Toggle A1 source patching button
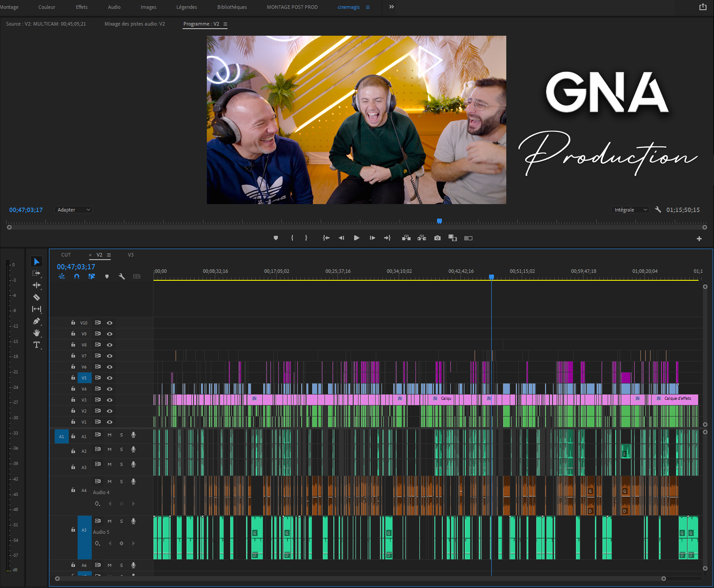This screenshot has height=588, width=714. [x=62, y=436]
